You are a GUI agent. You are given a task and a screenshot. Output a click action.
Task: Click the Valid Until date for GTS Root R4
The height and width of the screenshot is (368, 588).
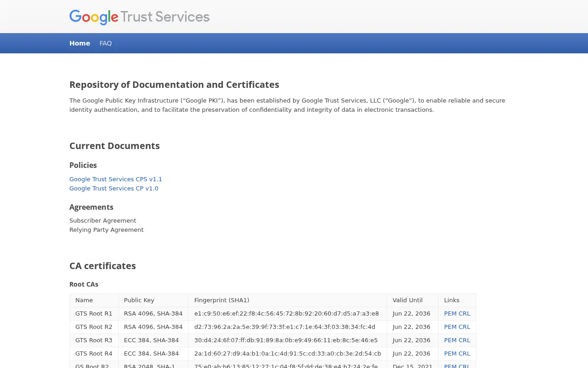pyautogui.click(x=412, y=354)
